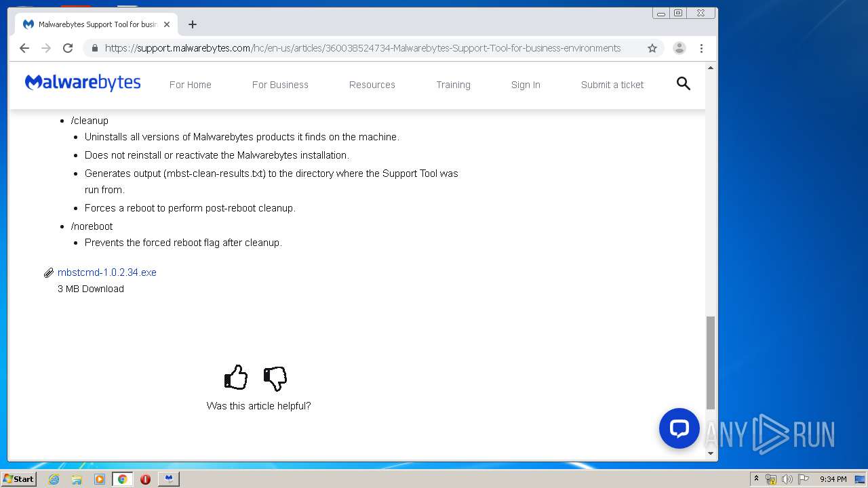Open the site search magnifier
The image size is (868, 488).
tap(684, 83)
